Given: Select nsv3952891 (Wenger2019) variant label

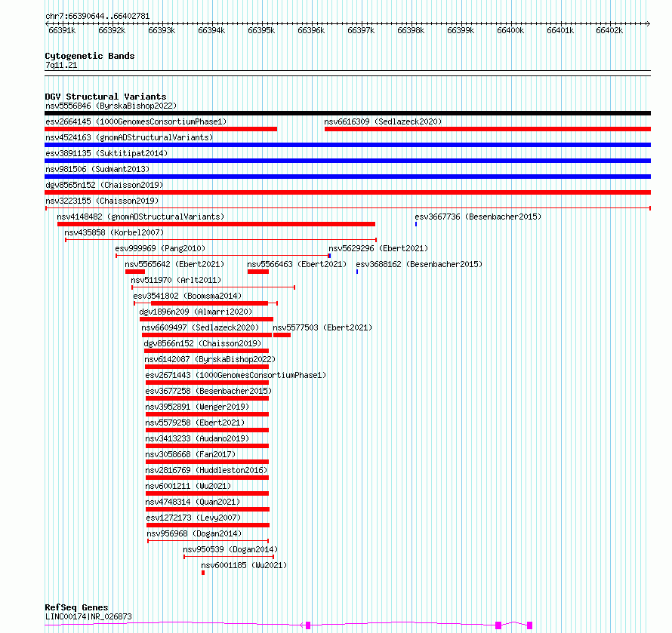Looking at the screenshot, I should tap(197, 407).
